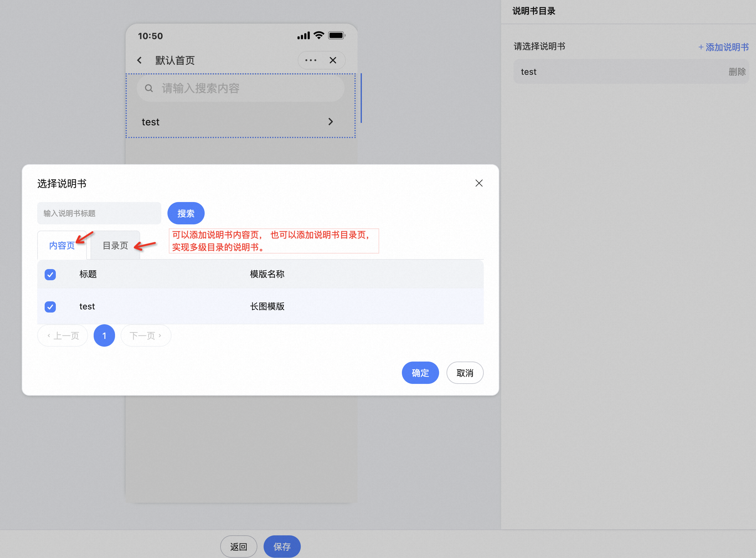Tap the Wi-Fi icon in phone status bar
Image resolution: width=756 pixels, height=558 pixels.
click(318, 35)
